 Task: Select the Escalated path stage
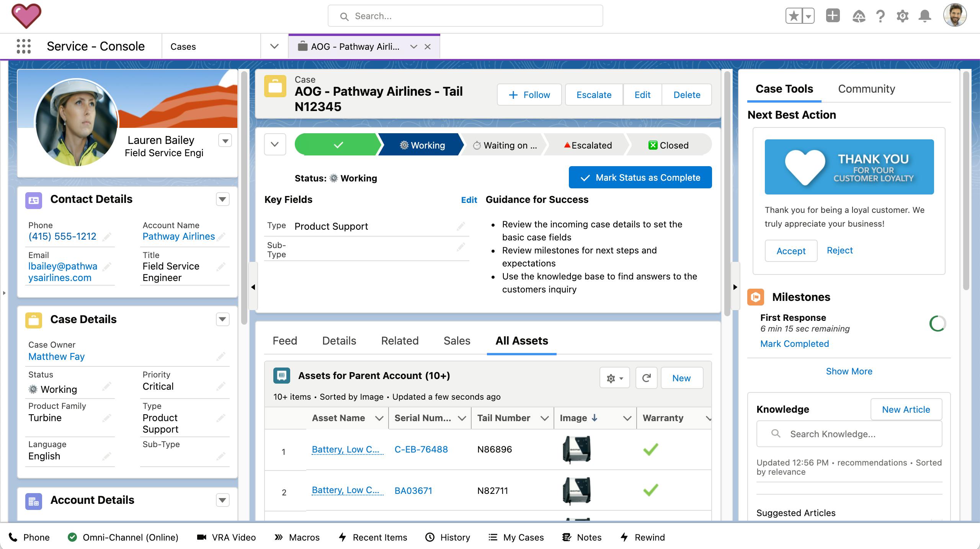[x=587, y=145]
